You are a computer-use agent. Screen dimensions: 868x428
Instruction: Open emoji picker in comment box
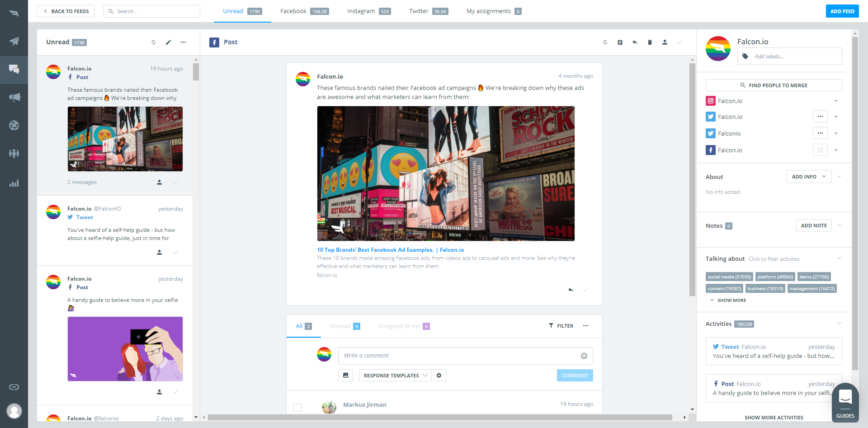(584, 356)
